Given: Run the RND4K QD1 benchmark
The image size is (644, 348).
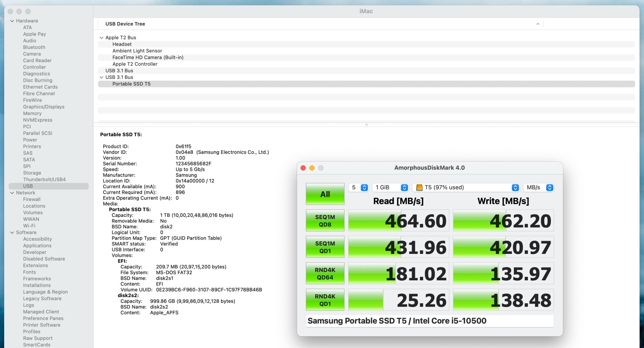Looking at the screenshot, I should click(325, 300).
